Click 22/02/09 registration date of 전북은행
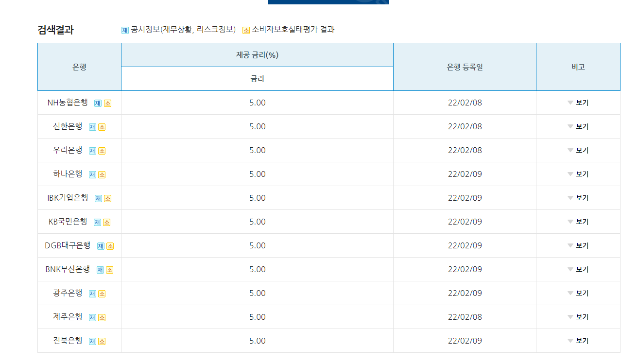This screenshot has width=638, height=364. pyautogui.click(x=465, y=341)
